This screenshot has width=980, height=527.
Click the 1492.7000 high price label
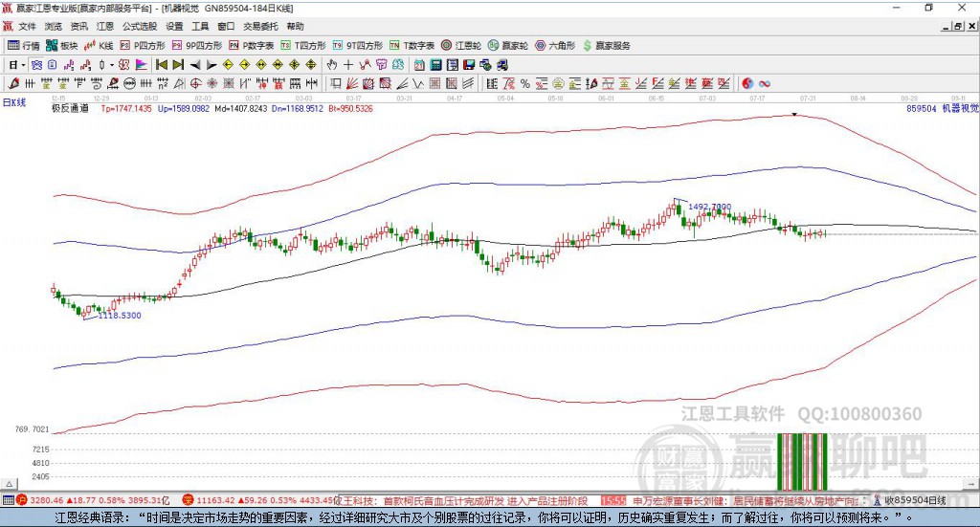coord(709,207)
